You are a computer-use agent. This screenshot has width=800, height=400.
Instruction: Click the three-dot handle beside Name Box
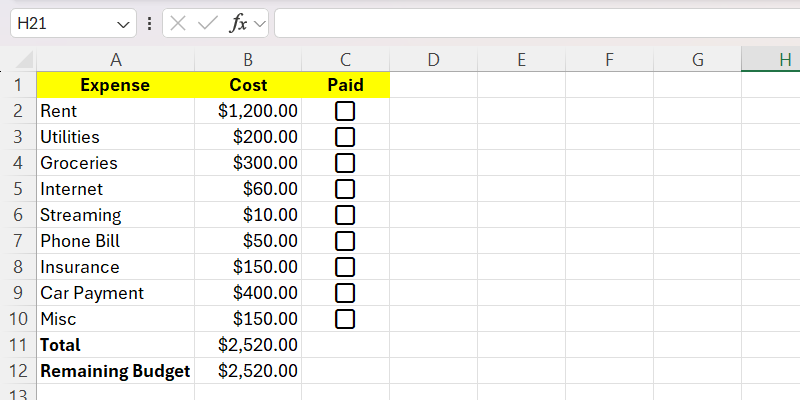coord(150,23)
